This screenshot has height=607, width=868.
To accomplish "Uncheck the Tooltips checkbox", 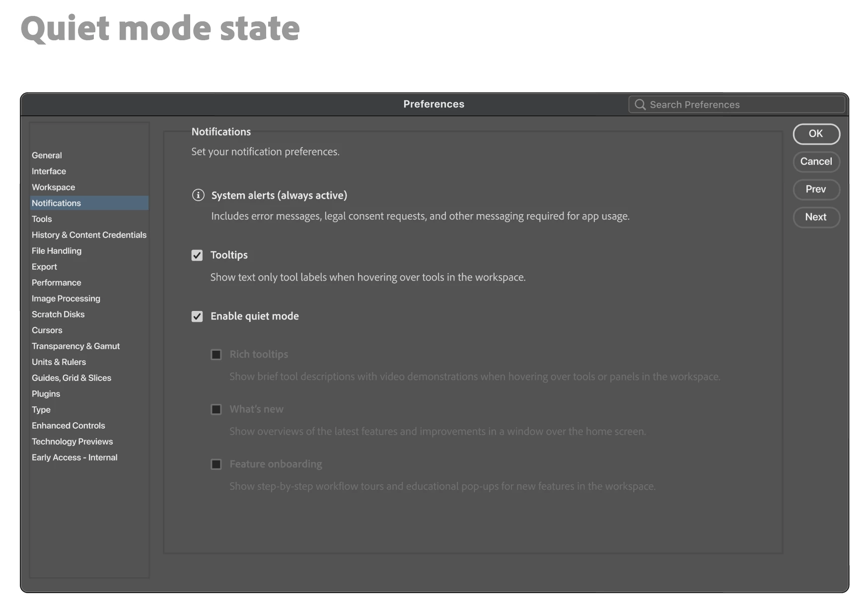I will click(x=197, y=255).
